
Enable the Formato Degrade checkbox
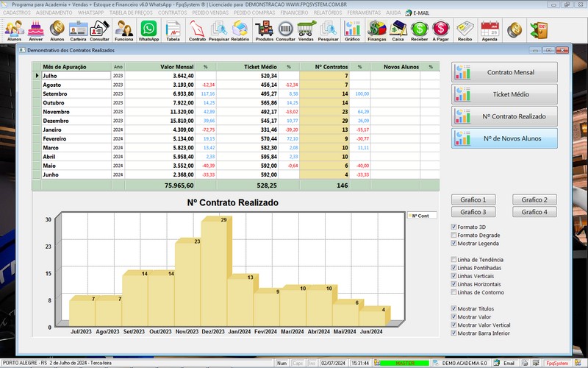(x=453, y=235)
